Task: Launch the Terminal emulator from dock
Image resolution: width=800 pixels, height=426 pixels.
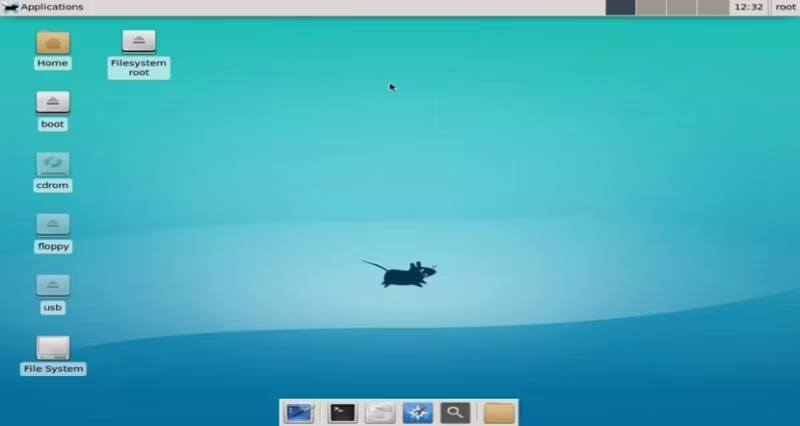Action: pos(342,413)
